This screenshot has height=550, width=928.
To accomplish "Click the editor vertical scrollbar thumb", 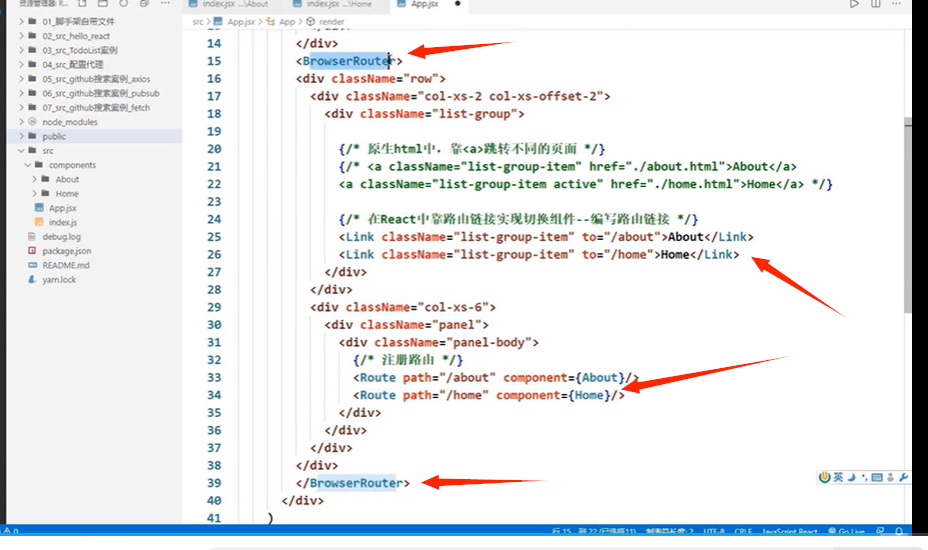I will pyautogui.click(x=907, y=215).
